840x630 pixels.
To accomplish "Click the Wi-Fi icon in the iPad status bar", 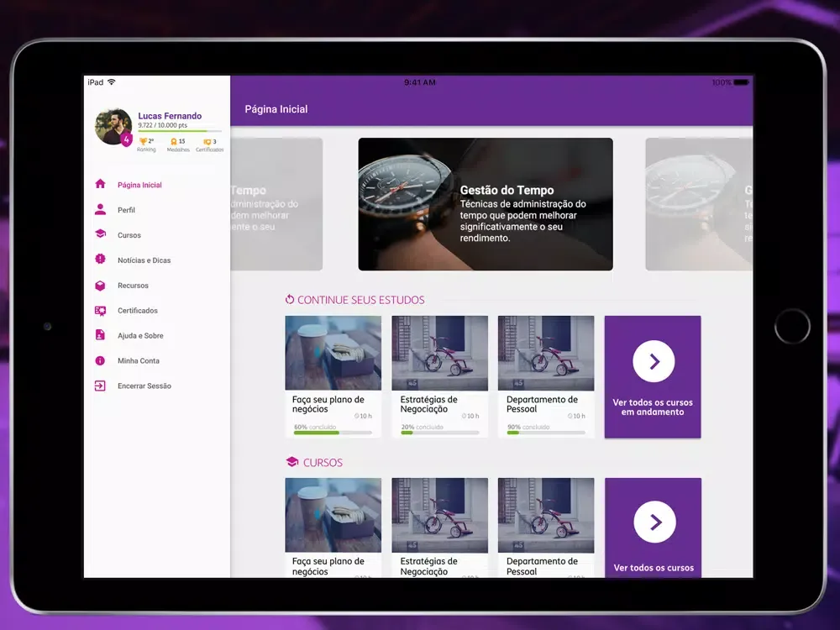I will click(x=112, y=82).
